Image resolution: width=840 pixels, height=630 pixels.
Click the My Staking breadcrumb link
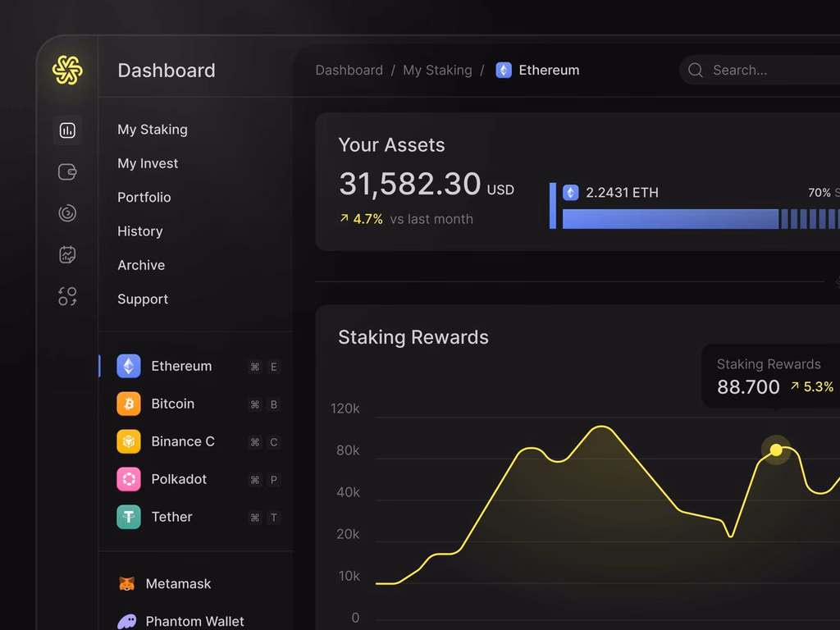438,71
